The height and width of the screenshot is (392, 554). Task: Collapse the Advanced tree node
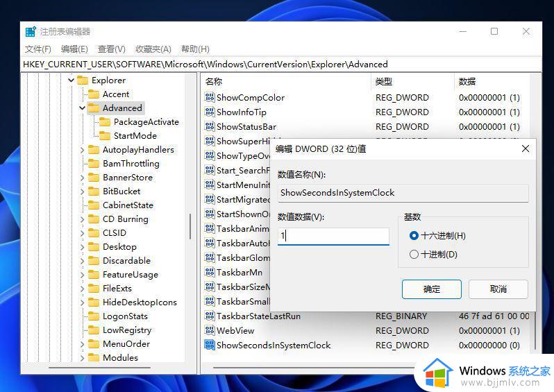83,108
